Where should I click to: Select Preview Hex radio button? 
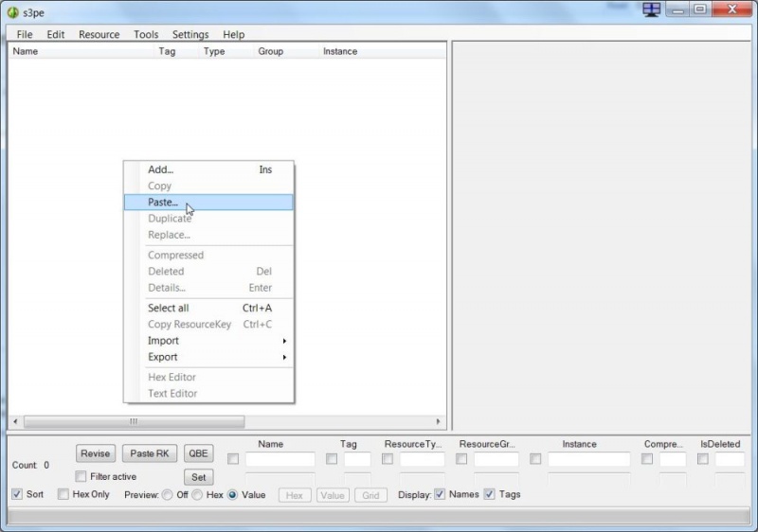point(197,495)
